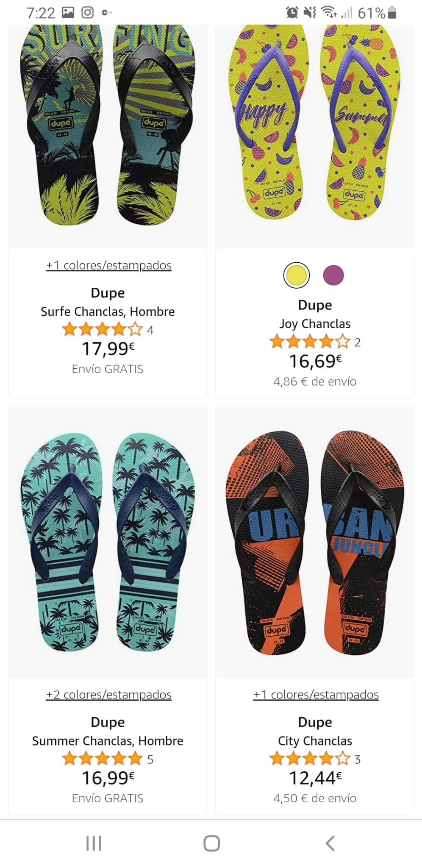Select the purple color swatch for Joy Chanclas
Viewport: 422px width, 868px height.
tap(333, 275)
